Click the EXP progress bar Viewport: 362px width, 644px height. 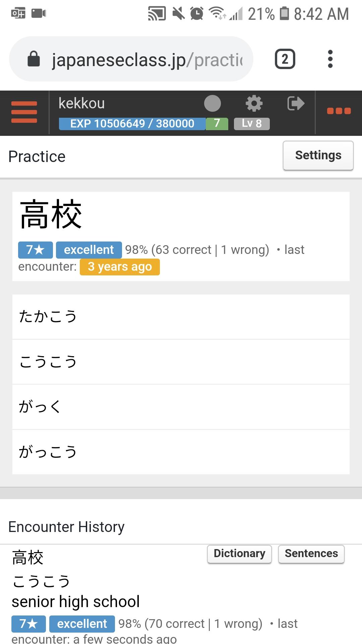(132, 123)
